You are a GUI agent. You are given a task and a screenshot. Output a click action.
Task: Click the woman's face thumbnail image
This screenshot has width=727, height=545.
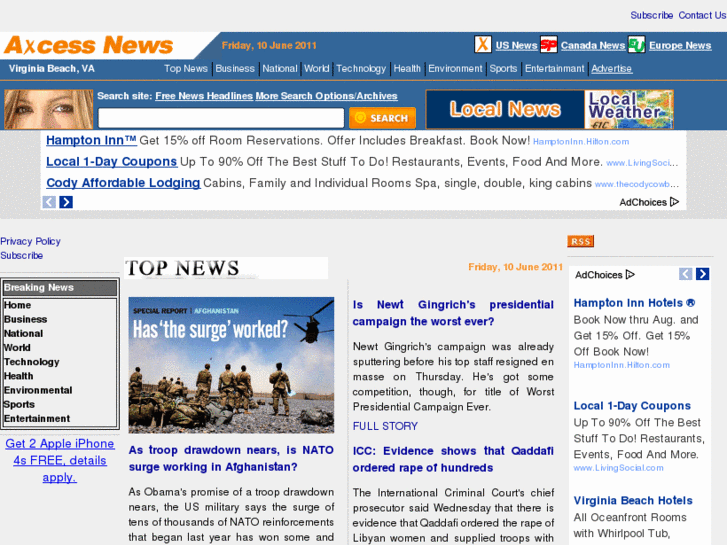[x=49, y=109]
